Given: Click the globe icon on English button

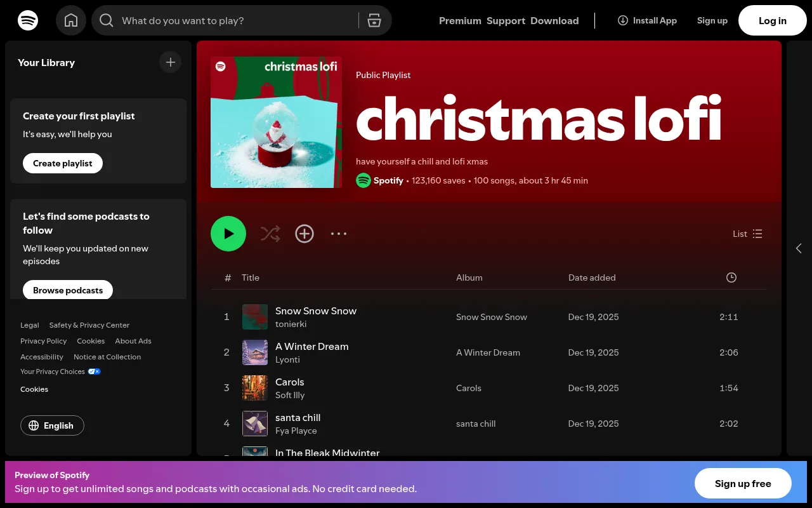Looking at the screenshot, I should point(34,425).
